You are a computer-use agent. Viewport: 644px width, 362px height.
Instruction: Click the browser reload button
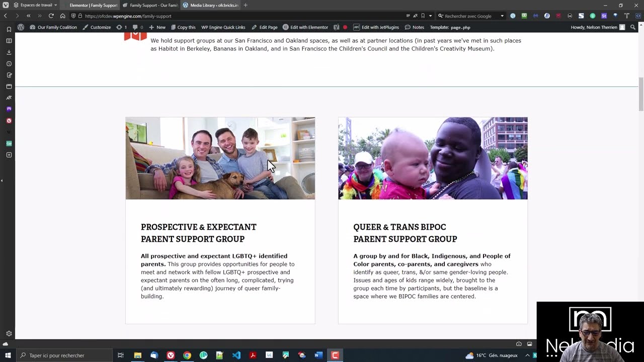point(51,16)
